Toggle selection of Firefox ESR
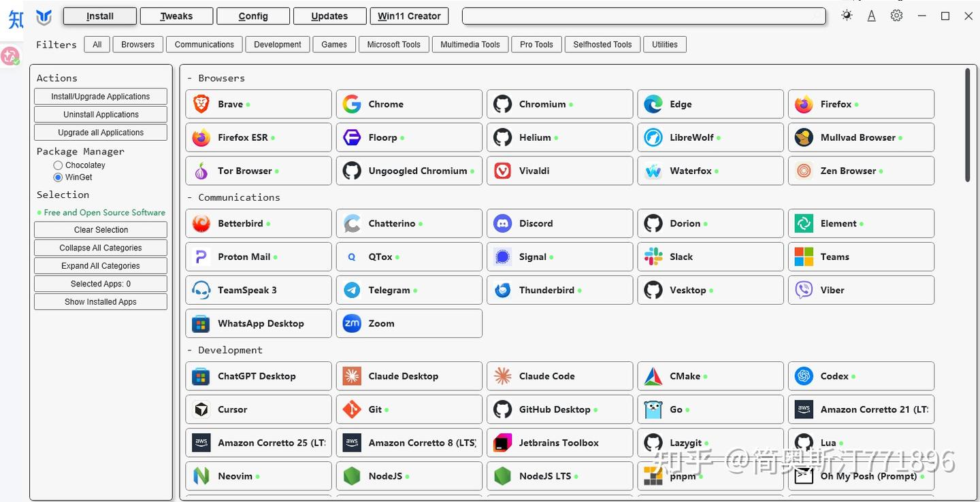This screenshot has width=980, height=502. click(259, 137)
